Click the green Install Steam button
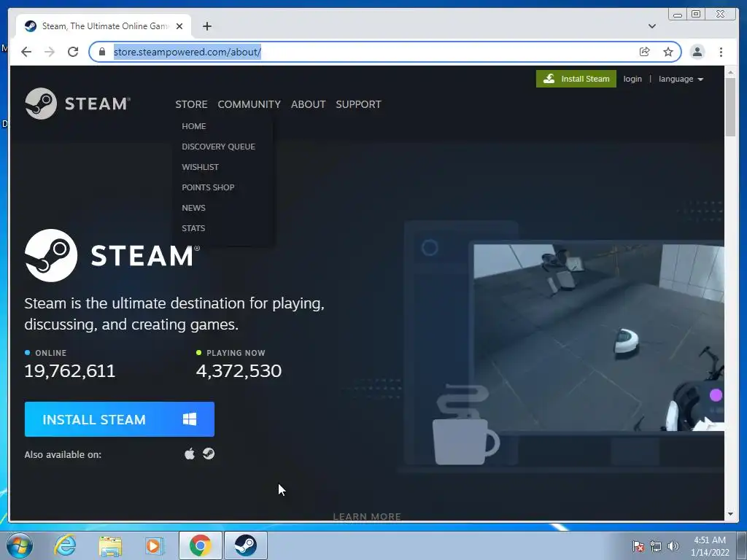Image resolution: width=747 pixels, height=560 pixels. 576,79
